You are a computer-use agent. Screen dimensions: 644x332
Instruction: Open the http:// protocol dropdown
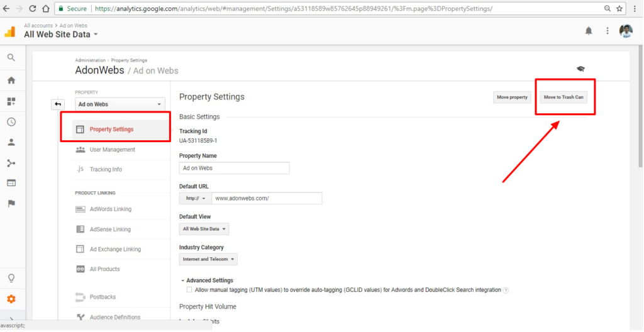click(x=196, y=198)
